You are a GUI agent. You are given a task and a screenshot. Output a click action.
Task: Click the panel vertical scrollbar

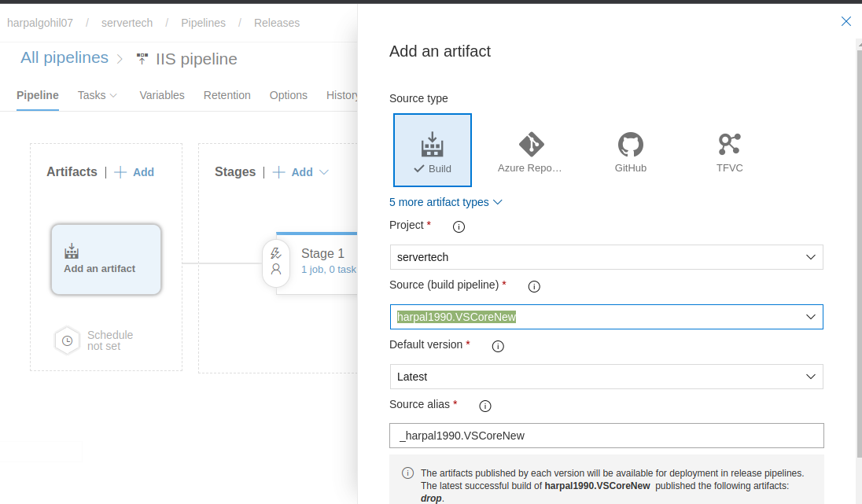point(860,253)
